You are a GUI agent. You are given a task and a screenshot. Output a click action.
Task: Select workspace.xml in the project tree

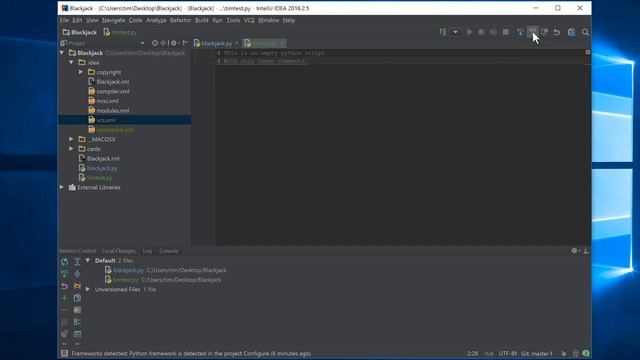(116, 130)
